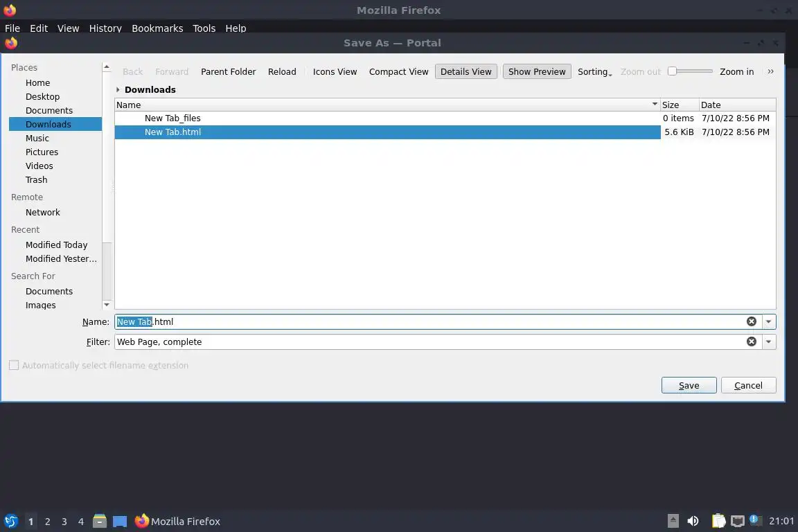Toggle the Show Preview button
The height and width of the screenshot is (532, 798).
pos(536,72)
